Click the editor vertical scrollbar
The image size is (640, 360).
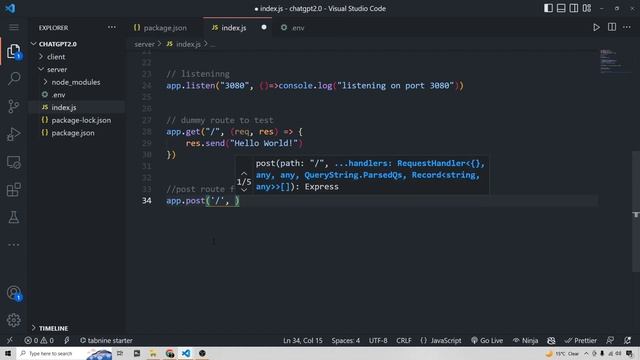coord(636,211)
